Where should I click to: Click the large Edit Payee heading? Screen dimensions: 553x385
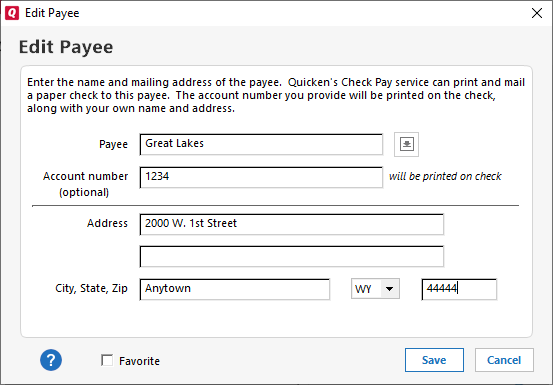point(66,47)
